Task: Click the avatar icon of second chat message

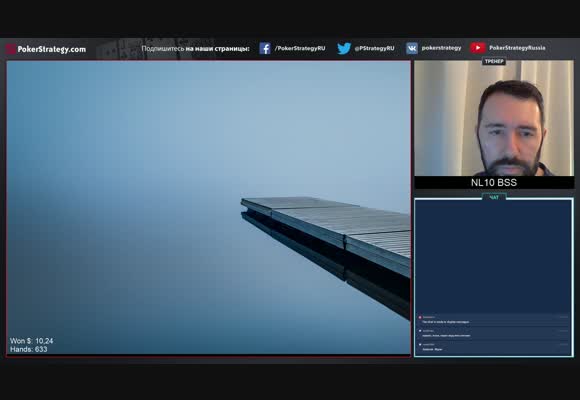Action: click(420, 331)
